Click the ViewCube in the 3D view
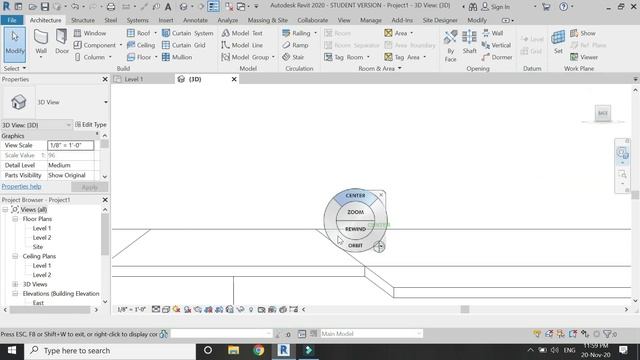 (603, 113)
